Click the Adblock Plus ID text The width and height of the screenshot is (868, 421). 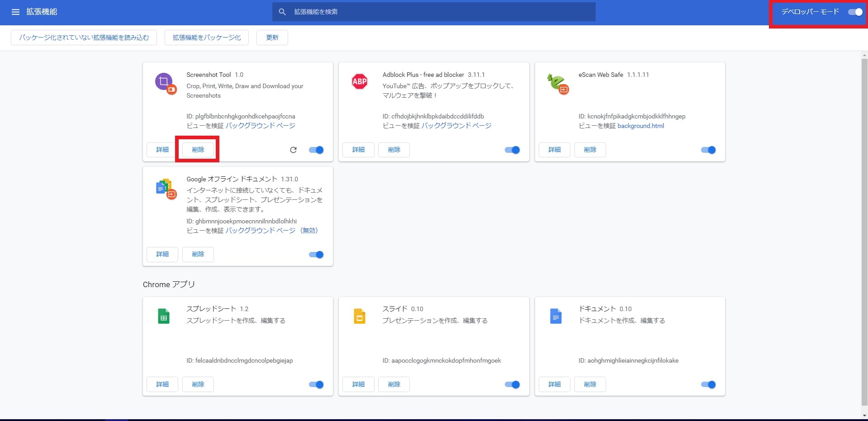click(x=433, y=116)
